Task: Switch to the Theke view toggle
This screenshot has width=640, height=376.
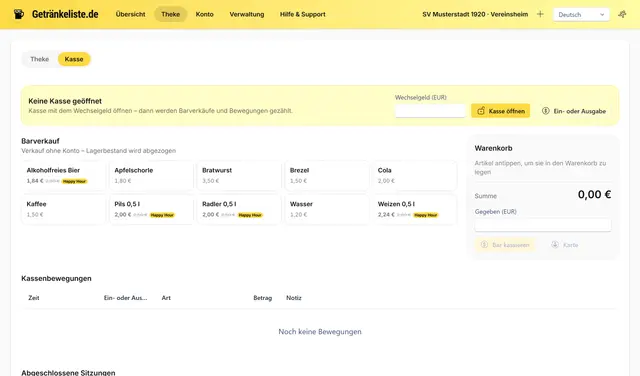Action: (x=40, y=59)
